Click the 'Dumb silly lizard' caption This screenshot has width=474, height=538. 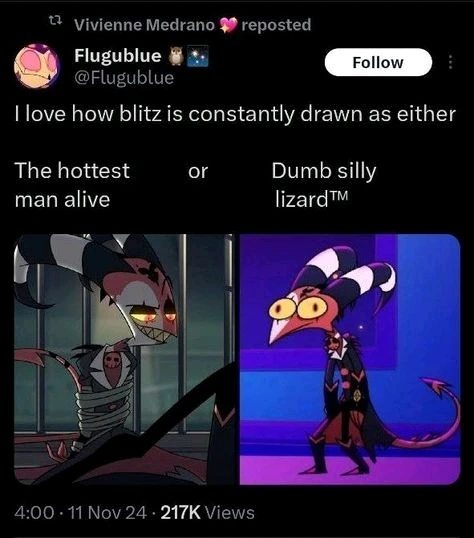pos(324,185)
